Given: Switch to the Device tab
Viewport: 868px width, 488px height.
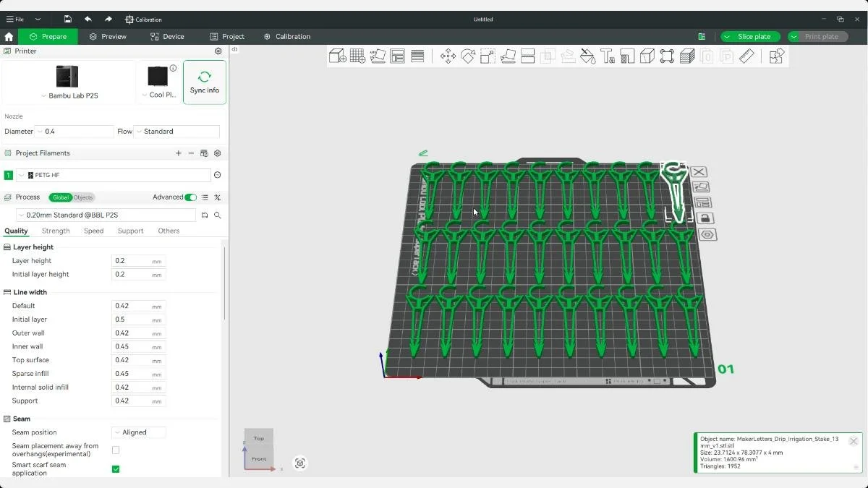Looking at the screenshot, I should tap(167, 36).
